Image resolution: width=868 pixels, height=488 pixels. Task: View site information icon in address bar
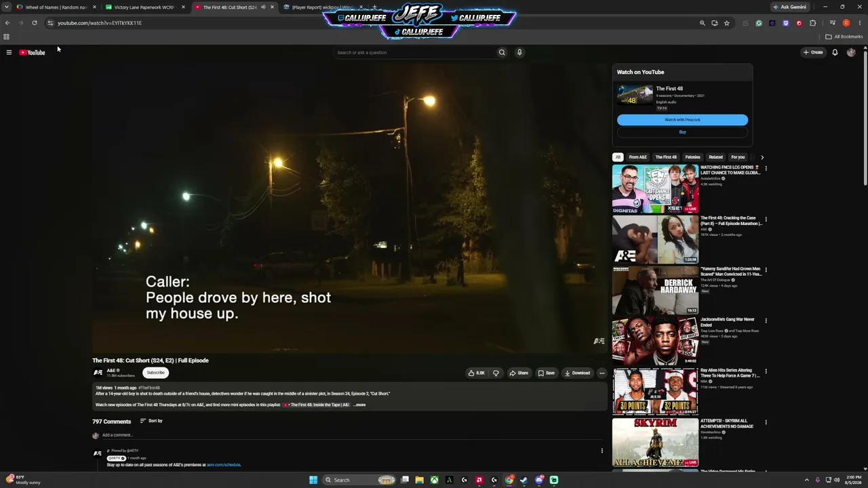point(50,23)
